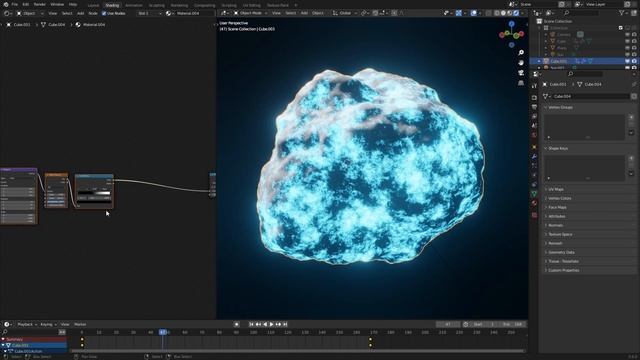Screen dimensions: 640x360
Task: Open the File menu
Action: point(14,4)
